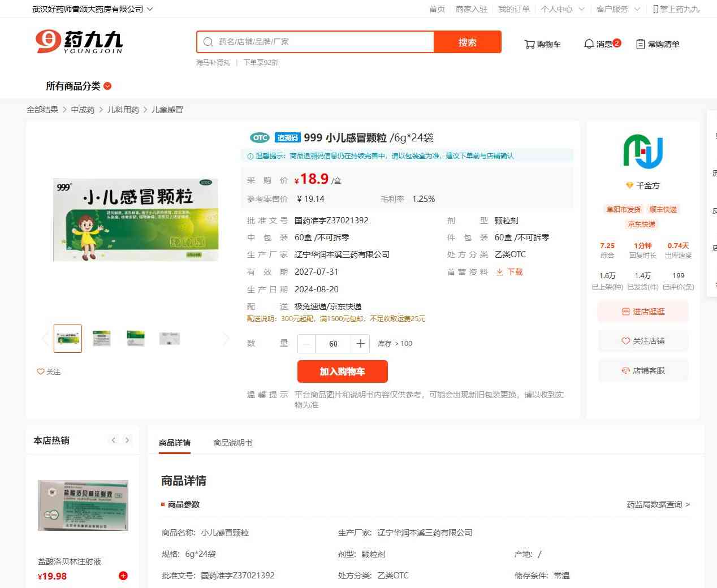Screen dimensions: 717x588
Task: Click the red plus icon on 盐酸洛贝林注射液
Action: pos(123,576)
